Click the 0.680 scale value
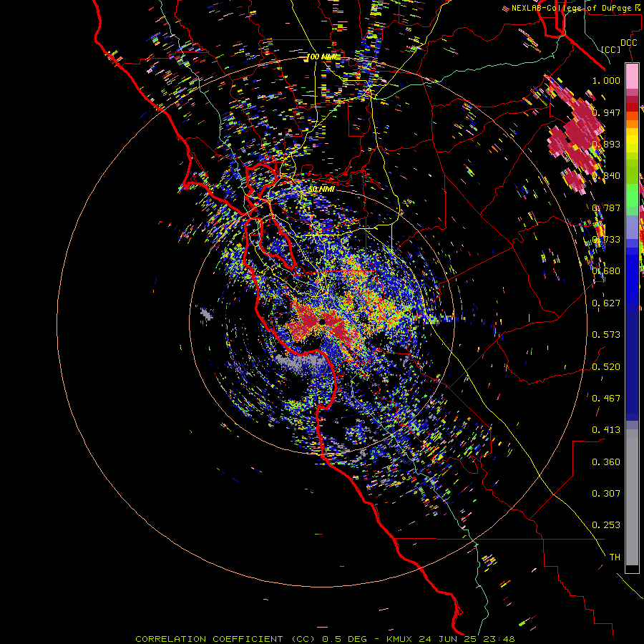Screen dimensions: 644x644 click(x=606, y=271)
